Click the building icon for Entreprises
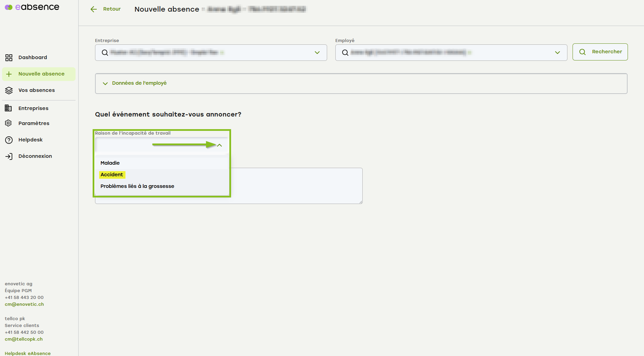 [9, 108]
